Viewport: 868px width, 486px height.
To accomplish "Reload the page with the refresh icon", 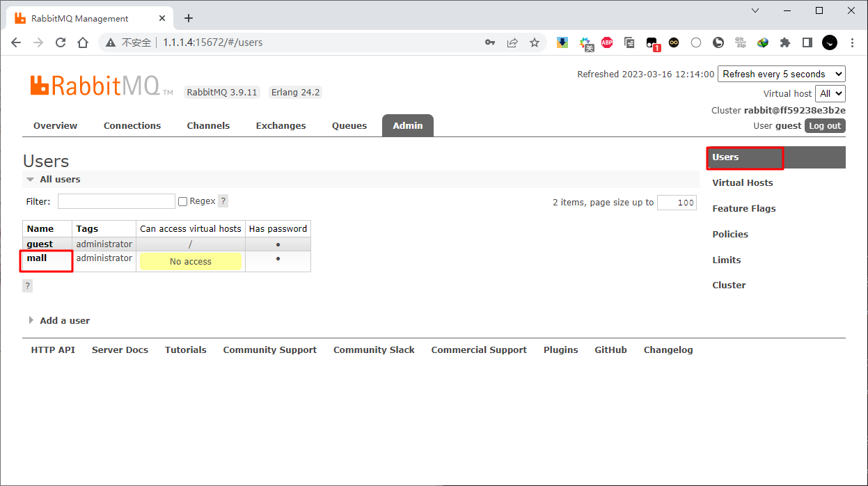I will coord(61,42).
